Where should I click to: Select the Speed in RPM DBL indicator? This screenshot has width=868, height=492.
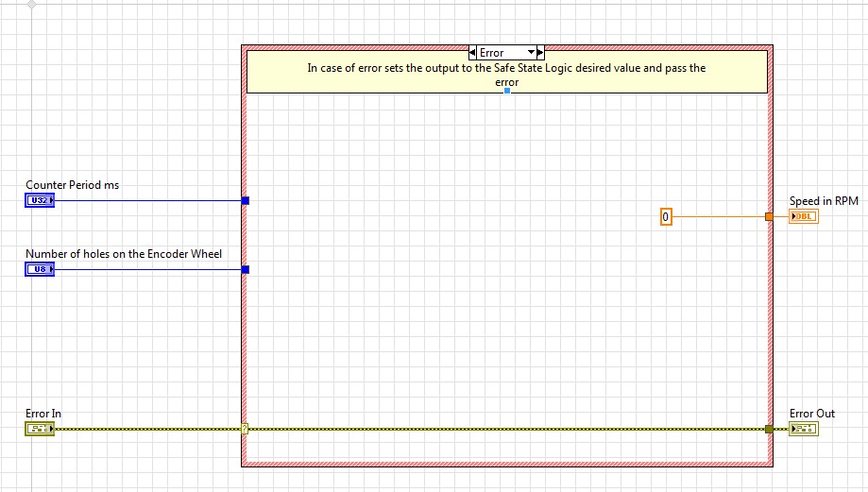click(x=804, y=216)
